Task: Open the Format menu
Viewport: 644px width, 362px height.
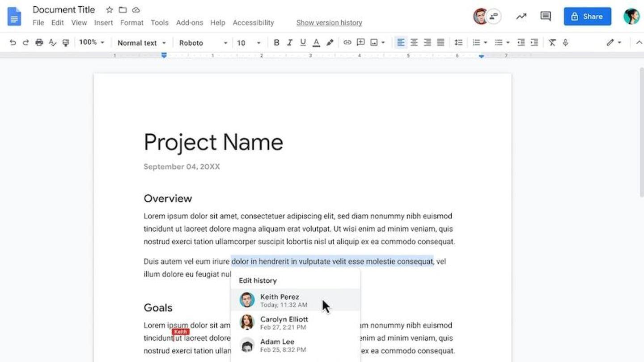Action: pyautogui.click(x=132, y=22)
